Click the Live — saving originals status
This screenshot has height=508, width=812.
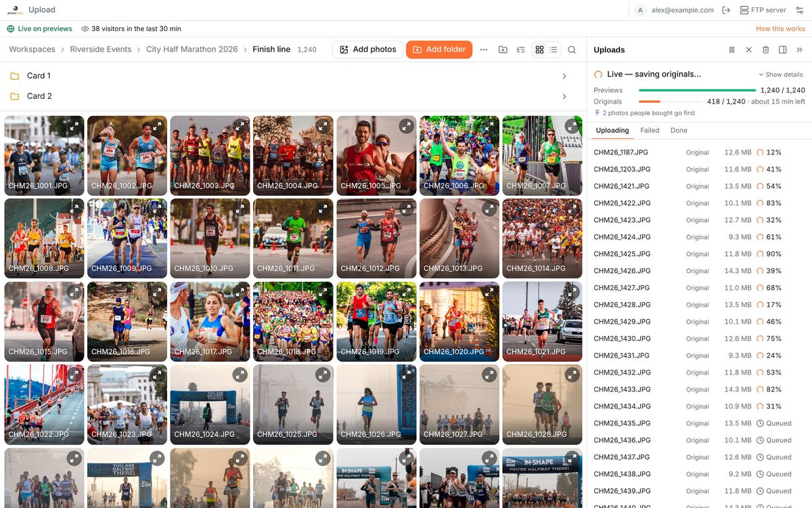[654, 75]
